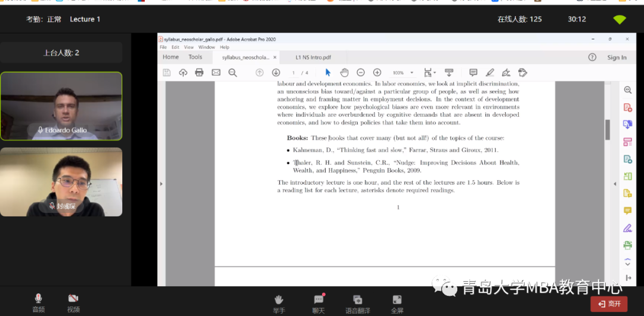
Task: Switch to the L1 NS Intro.pdf tab
Action: pos(313,57)
